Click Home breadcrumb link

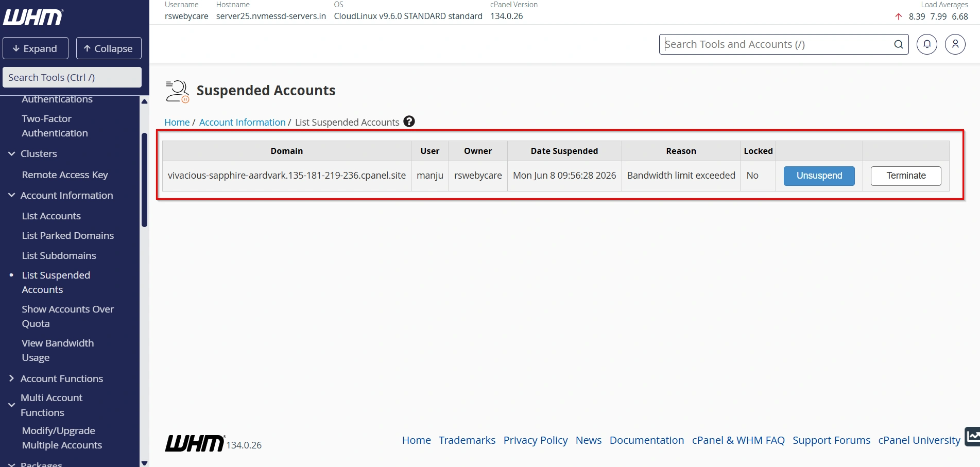tap(177, 122)
